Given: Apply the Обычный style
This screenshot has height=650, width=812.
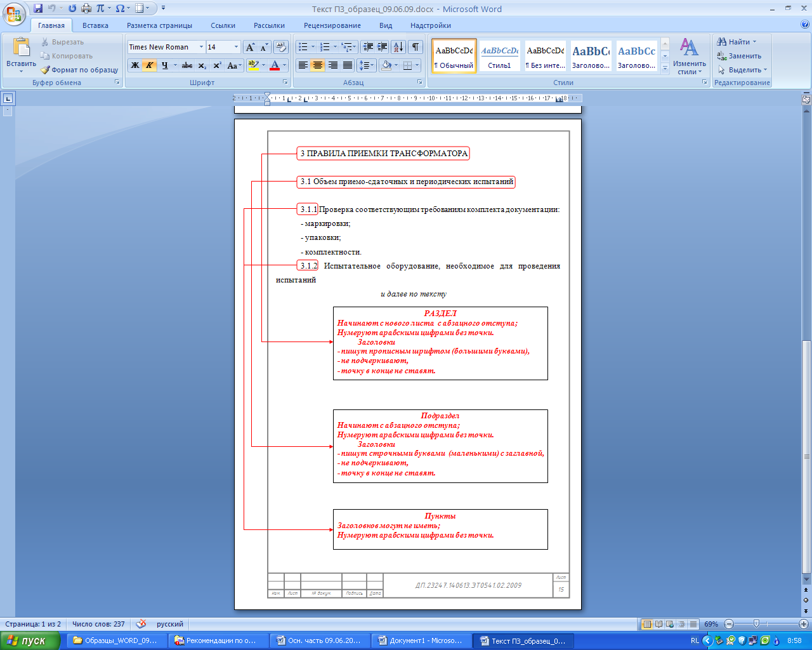Looking at the screenshot, I should [x=454, y=56].
